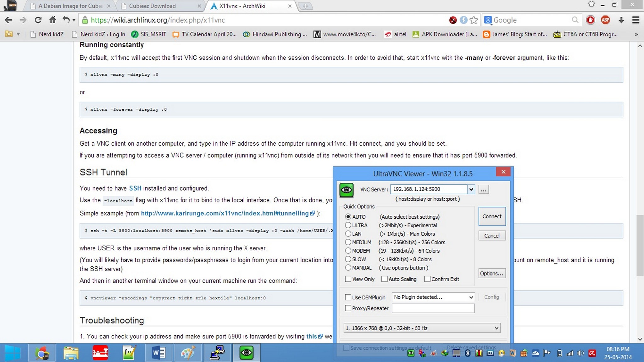Open the browser hamburger menu
This screenshot has width=644, height=362.
(636, 20)
